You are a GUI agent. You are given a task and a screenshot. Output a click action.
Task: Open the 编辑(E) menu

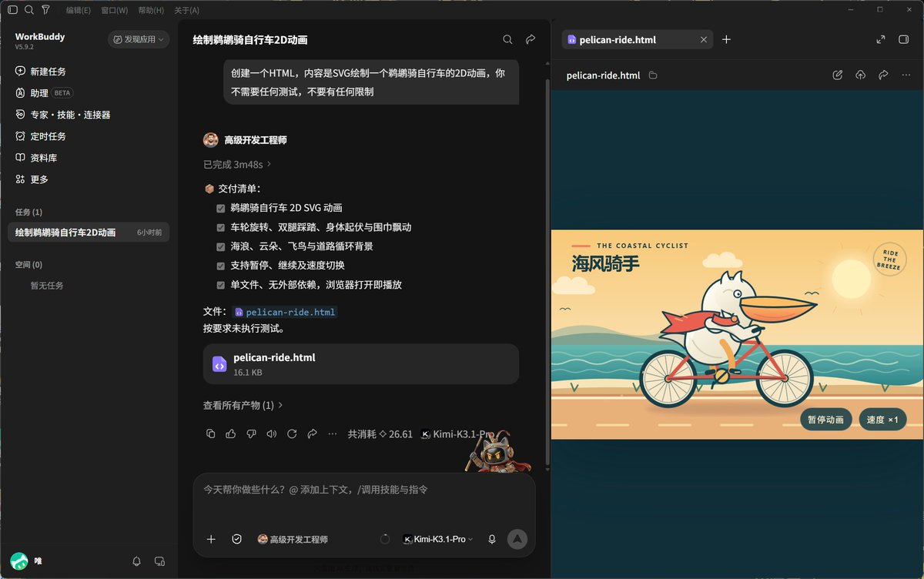tap(78, 11)
